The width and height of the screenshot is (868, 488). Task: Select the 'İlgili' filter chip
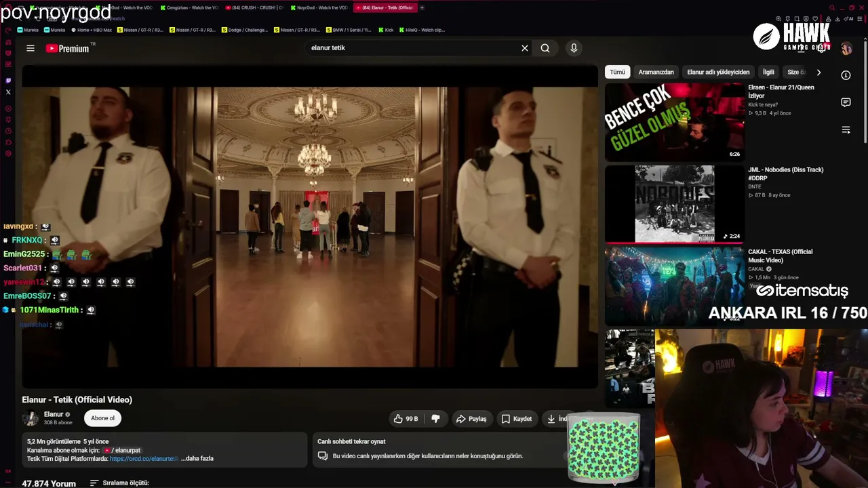pyautogui.click(x=768, y=72)
